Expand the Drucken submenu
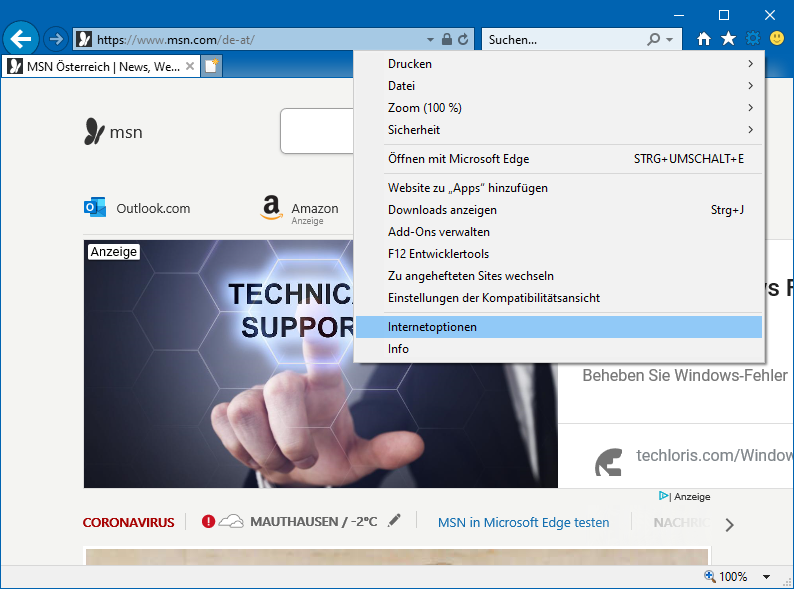This screenshot has width=794, height=589. pyautogui.click(x=559, y=64)
